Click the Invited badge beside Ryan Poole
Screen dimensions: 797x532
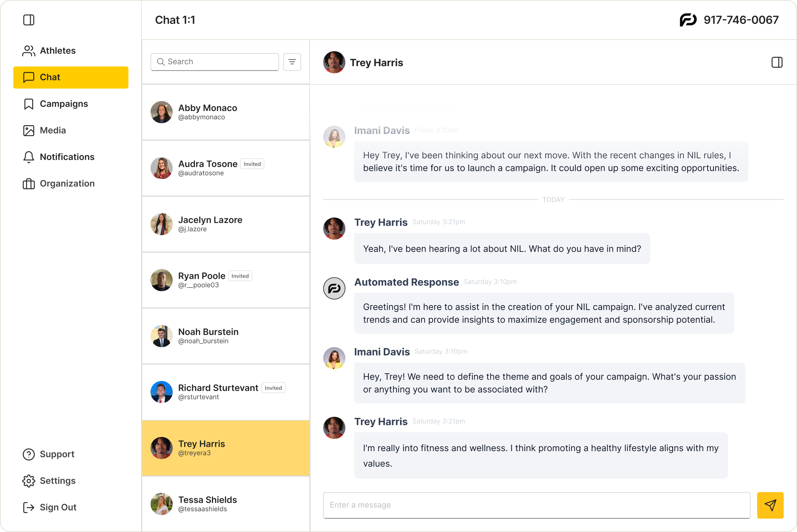[240, 276]
